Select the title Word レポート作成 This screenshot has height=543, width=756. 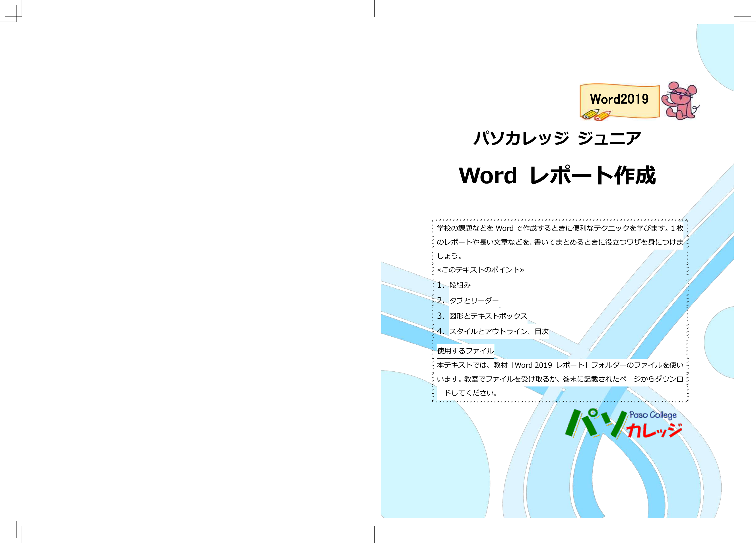[x=557, y=175]
